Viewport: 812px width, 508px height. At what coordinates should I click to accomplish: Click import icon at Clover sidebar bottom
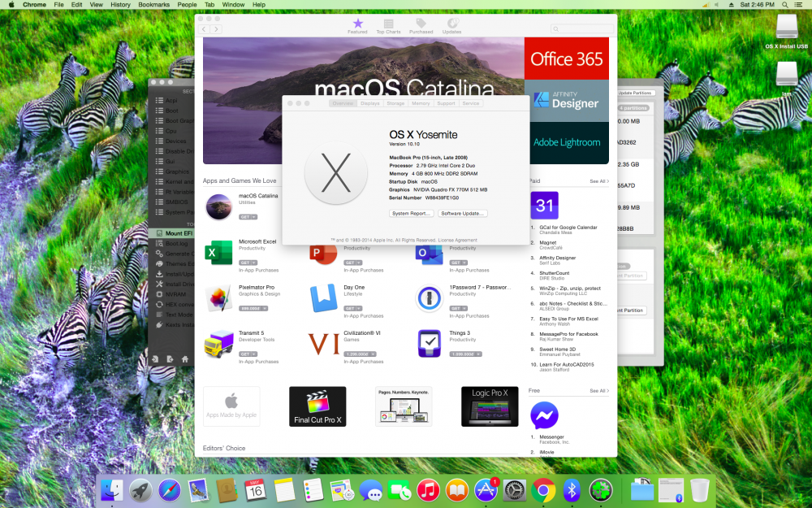(x=155, y=358)
